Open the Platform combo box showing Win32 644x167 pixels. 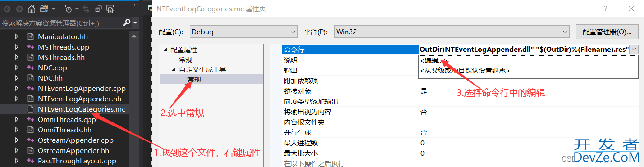point(452,32)
